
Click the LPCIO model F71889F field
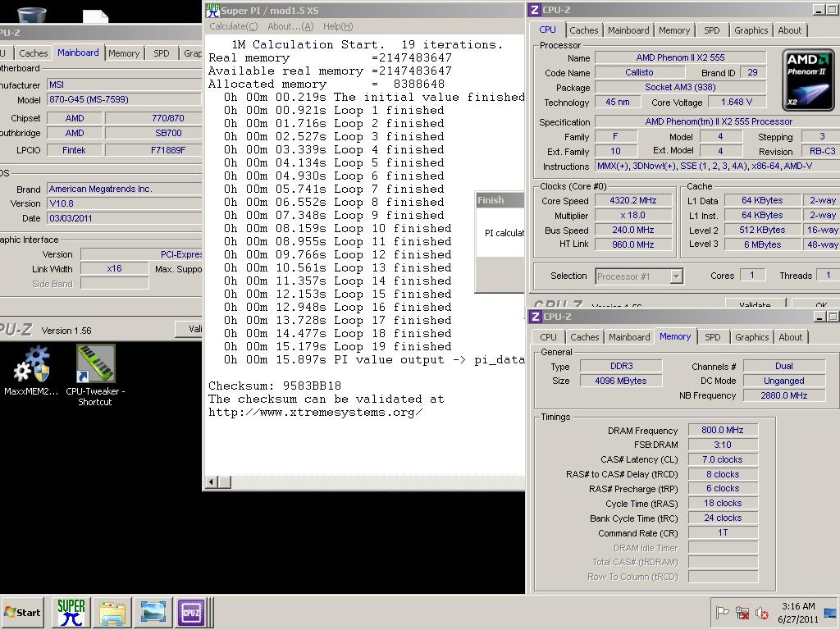coord(153,150)
